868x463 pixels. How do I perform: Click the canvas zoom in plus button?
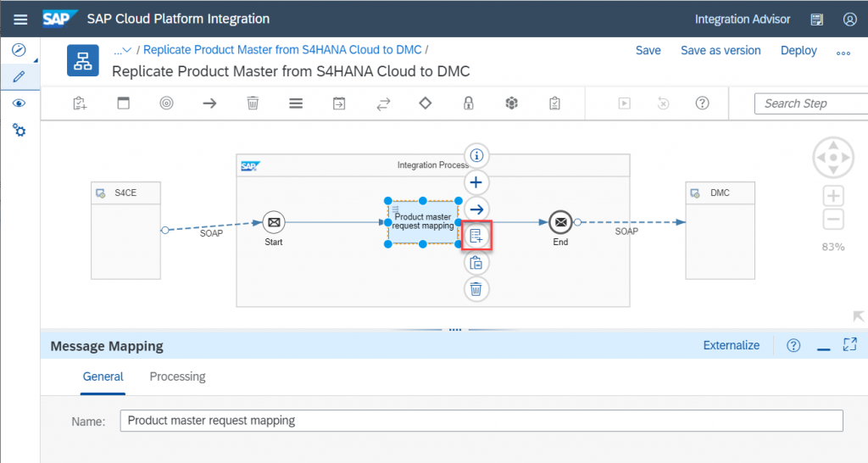pyautogui.click(x=833, y=196)
